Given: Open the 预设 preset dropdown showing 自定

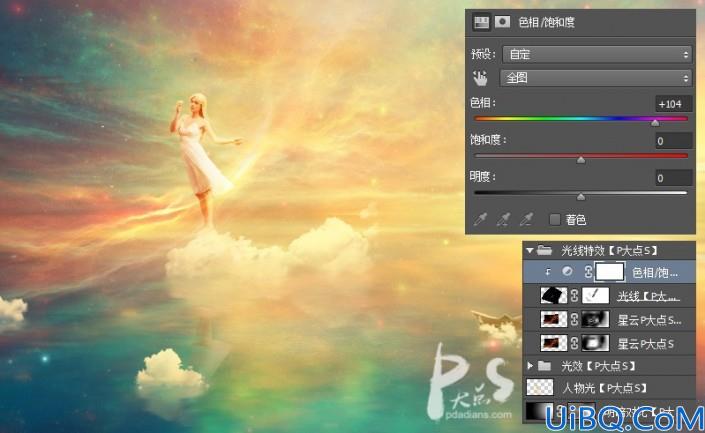Looking at the screenshot, I should point(597,54).
